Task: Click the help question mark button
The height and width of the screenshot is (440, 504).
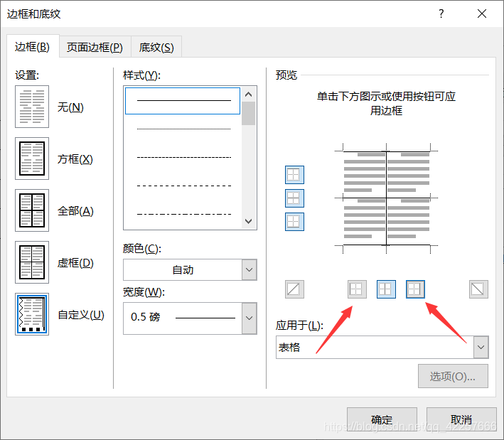Action: 441,14
